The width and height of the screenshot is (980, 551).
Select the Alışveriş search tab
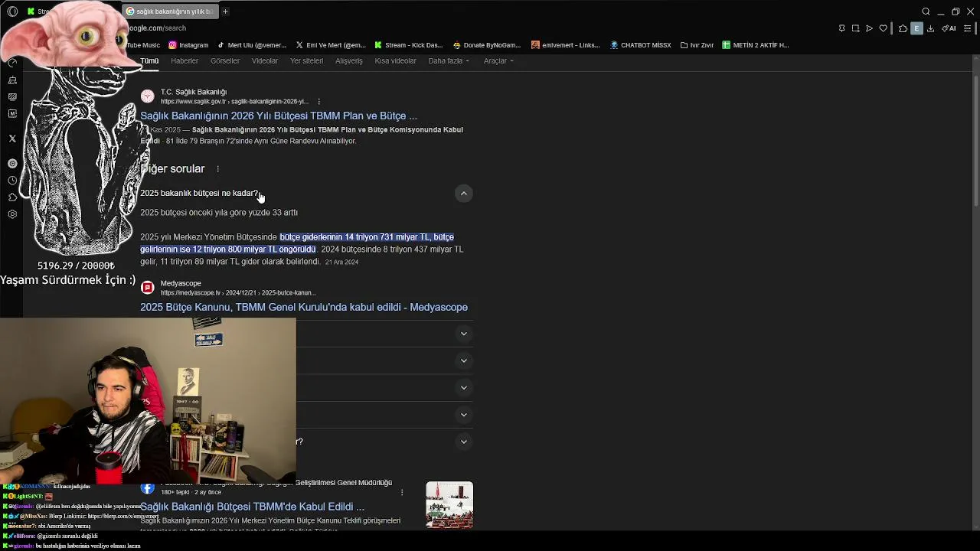click(349, 60)
